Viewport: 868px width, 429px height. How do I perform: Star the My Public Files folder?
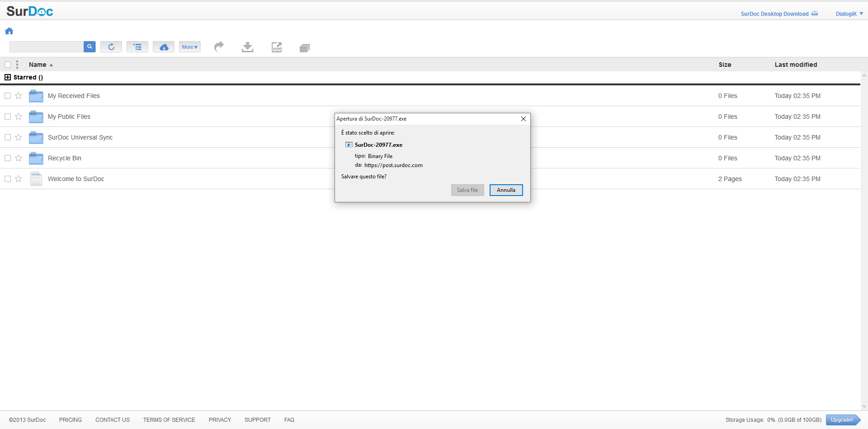click(19, 117)
